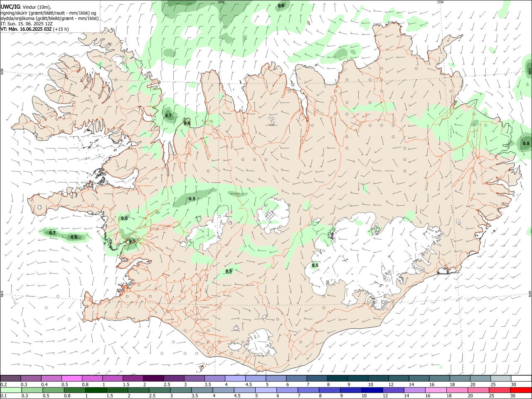Click the upper legend swatch labeled 4
This screenshot has width=532, height=399.
tap(235, 378)
